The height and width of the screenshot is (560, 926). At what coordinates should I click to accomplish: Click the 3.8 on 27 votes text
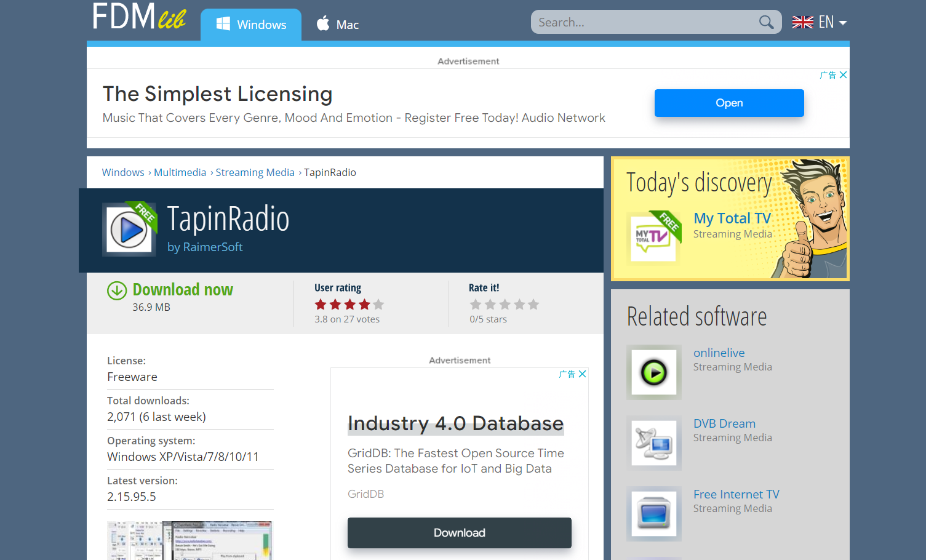pyautogui.click(x=347, y=319)
